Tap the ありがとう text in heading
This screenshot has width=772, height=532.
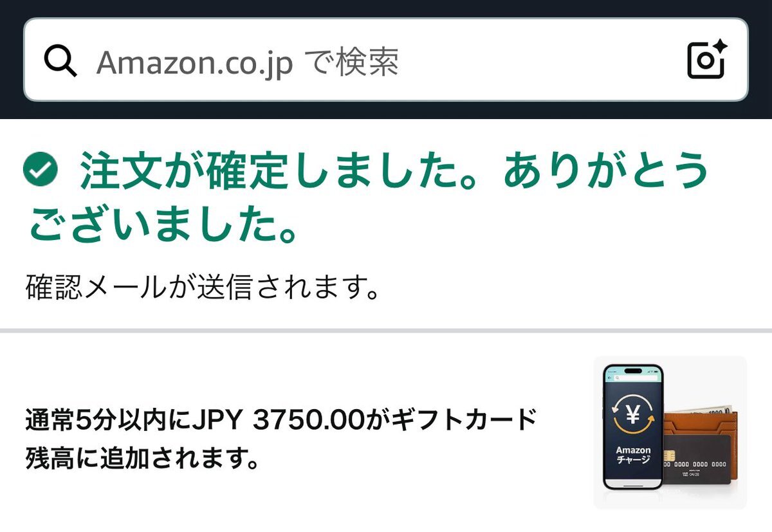(x=605, y=172)
